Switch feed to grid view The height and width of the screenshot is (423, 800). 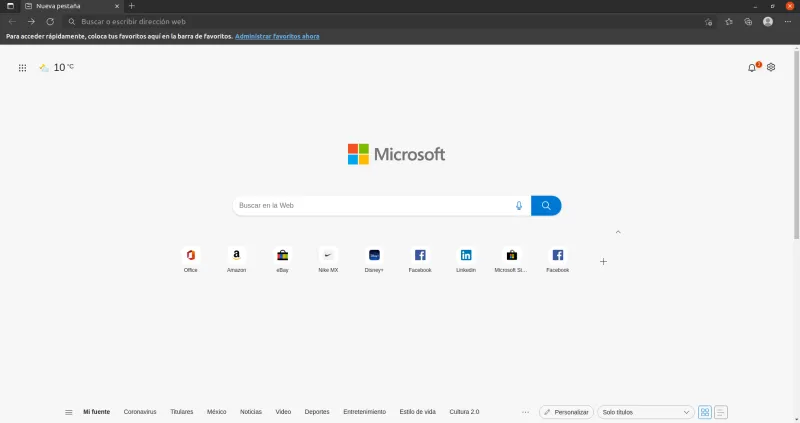click(x=705, y=412)
